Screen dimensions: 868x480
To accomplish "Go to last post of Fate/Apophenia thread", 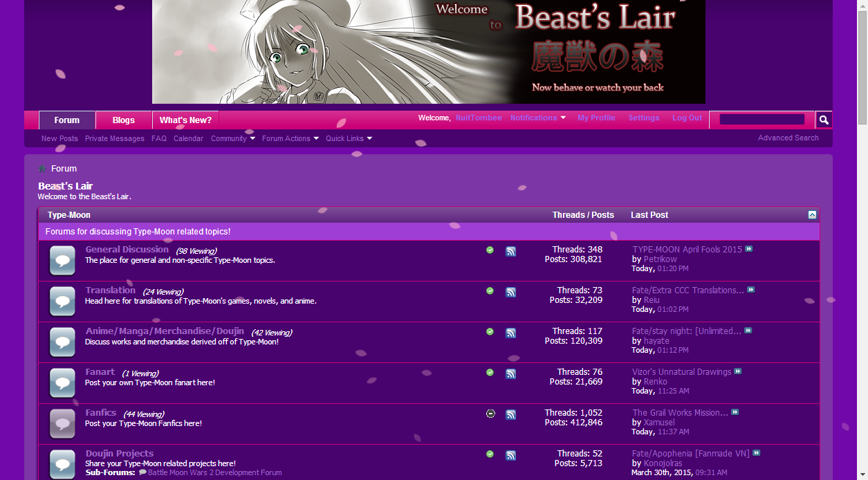I will pos(757,453).
